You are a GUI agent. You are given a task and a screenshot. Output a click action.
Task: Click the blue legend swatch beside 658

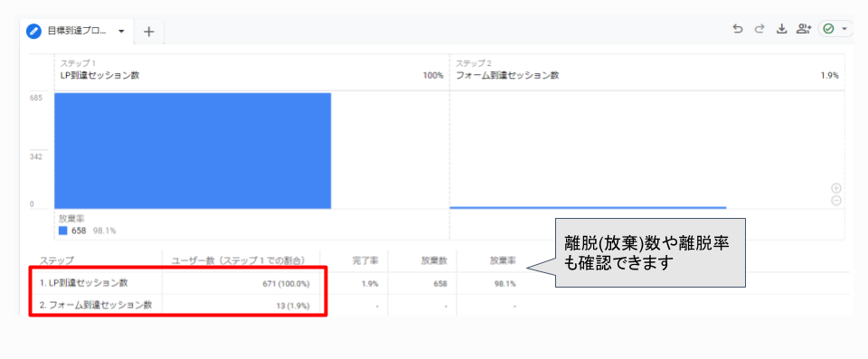63,231
